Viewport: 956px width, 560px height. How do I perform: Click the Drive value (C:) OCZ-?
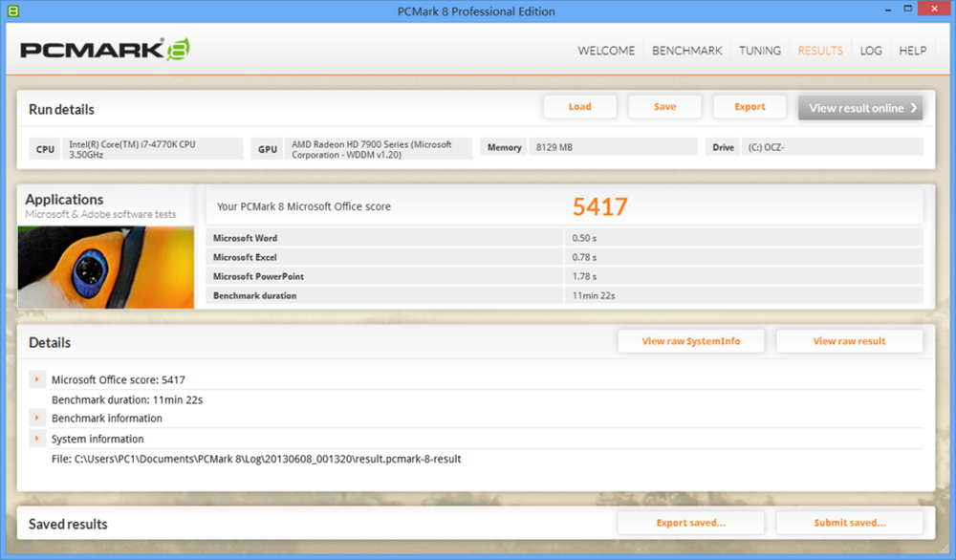[832, 147]
